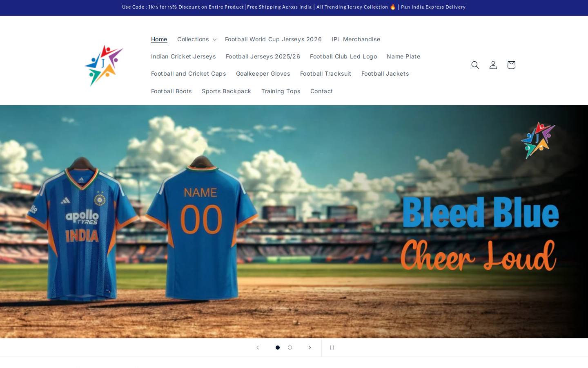Open the shopping cart icon
Screen dimensions: 588x368
[x=511, y=65]
